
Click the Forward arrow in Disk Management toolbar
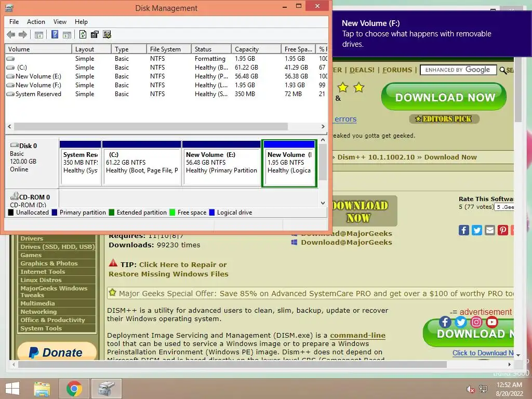[x=23, y=34]
